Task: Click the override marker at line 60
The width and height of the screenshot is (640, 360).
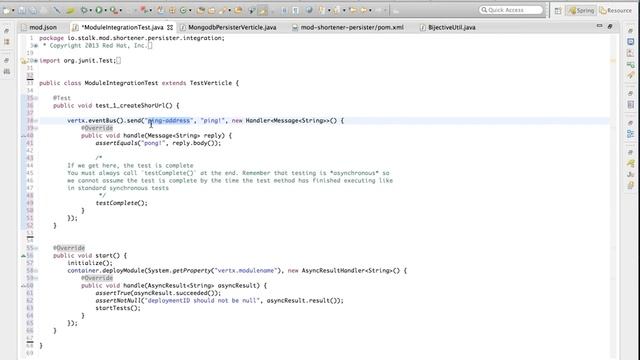Action: (x=23, y=286)
